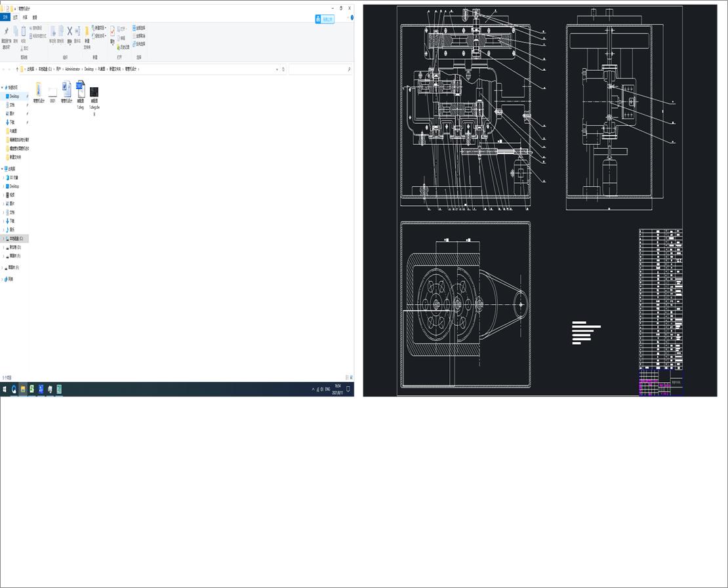Switch to the View ribbon tab

[35, 17]
